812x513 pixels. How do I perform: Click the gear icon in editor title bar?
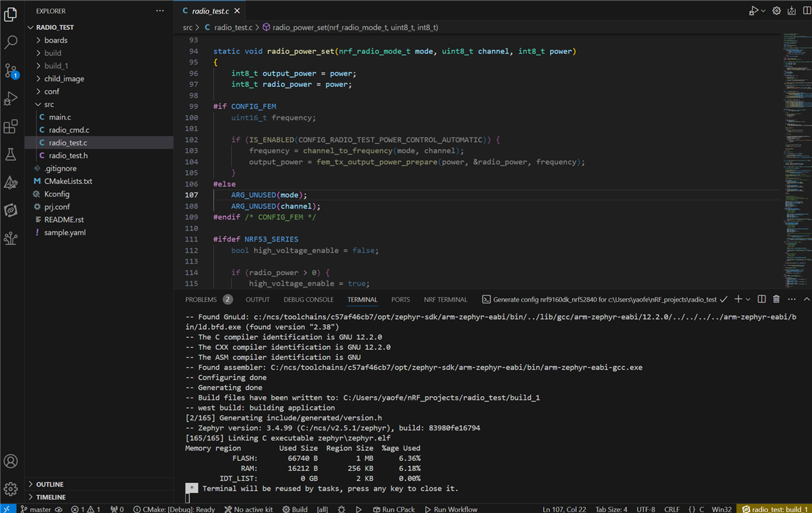(776, 11)
